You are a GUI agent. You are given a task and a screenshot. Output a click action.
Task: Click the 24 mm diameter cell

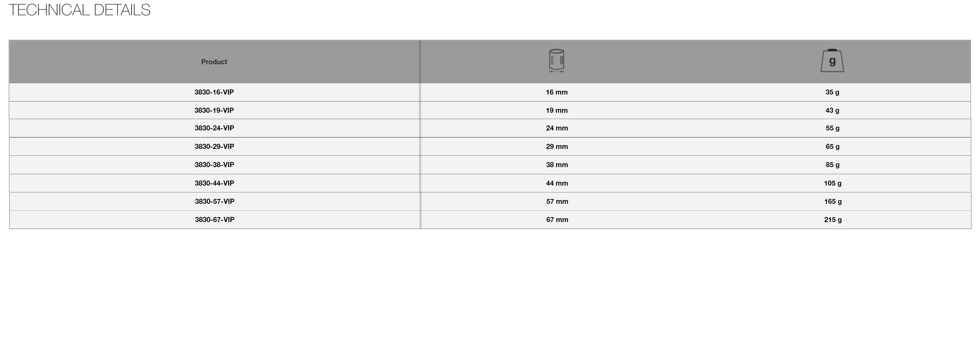(x=557, y=129)
